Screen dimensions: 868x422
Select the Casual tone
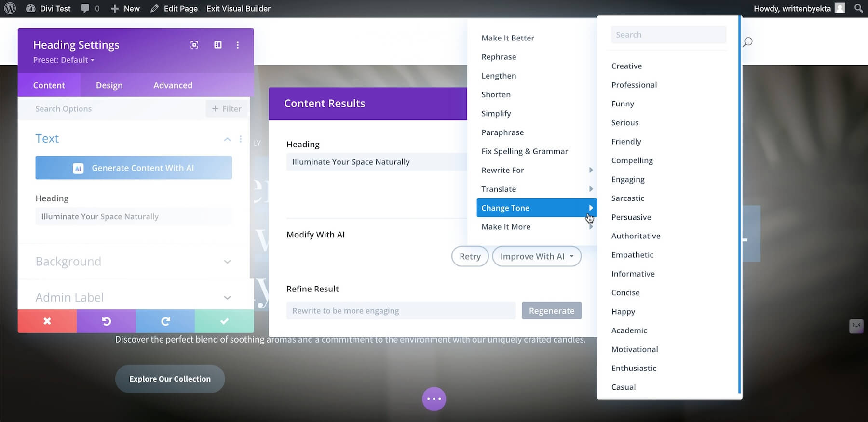coord(624,387)
